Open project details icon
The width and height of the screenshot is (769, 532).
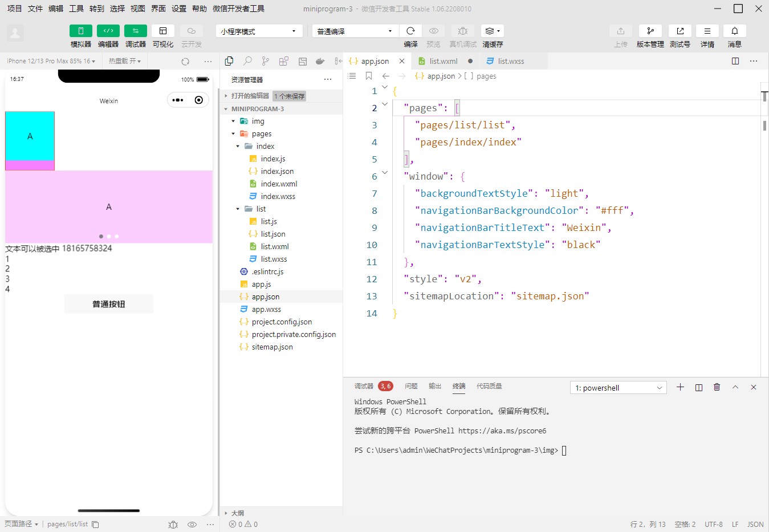[x=707, y=31]
